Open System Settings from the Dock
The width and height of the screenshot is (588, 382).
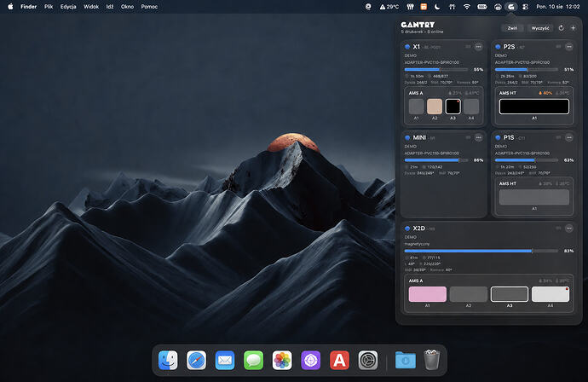(x=368, y=360)
